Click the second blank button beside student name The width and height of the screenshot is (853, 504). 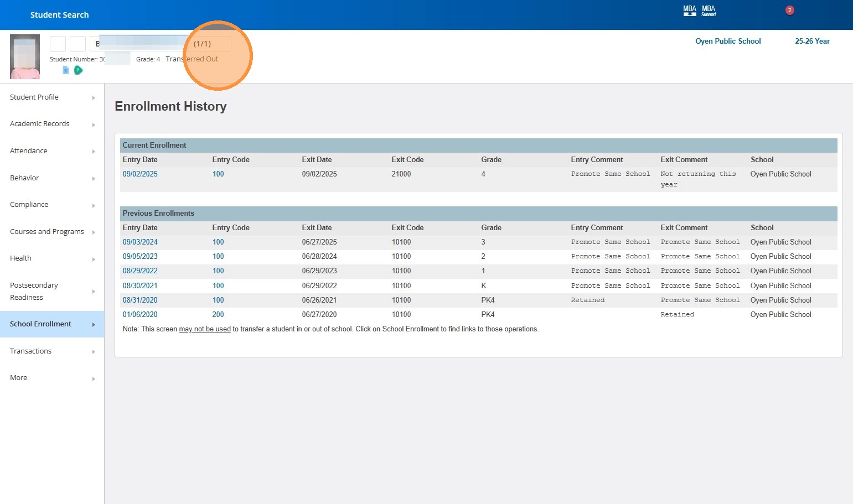pyautogui.click(x=77, y=44)
